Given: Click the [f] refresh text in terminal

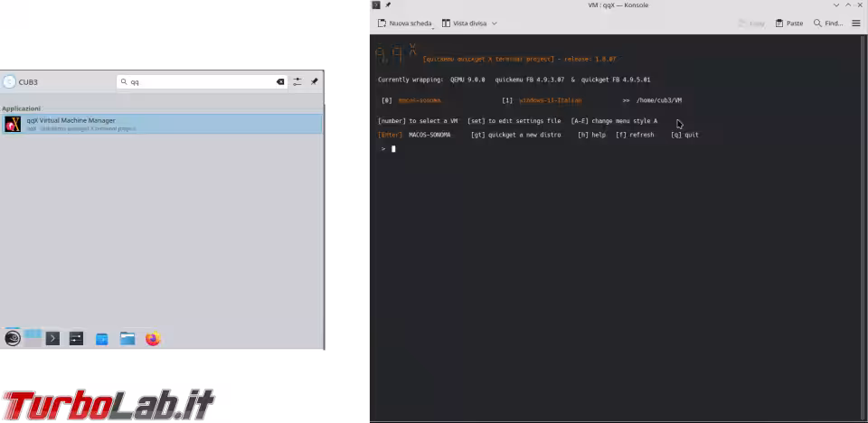Looking at the screenshot, I should (x=635, y=135).
